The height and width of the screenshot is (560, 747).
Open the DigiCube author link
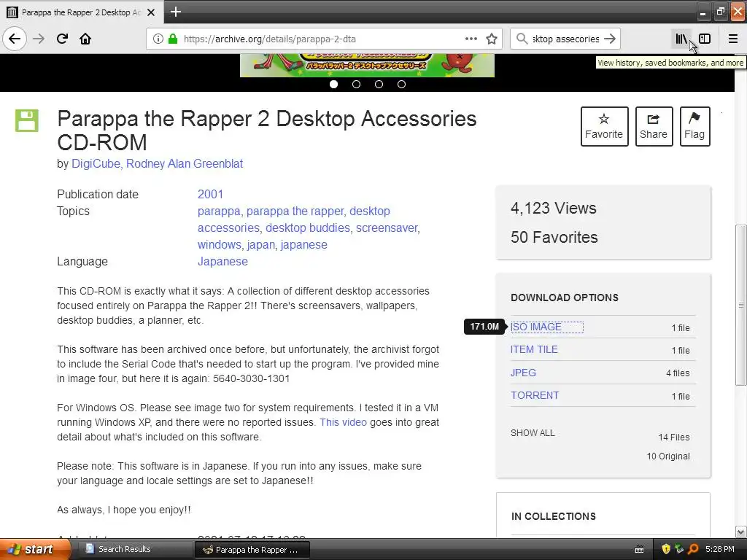click(96, 164)
